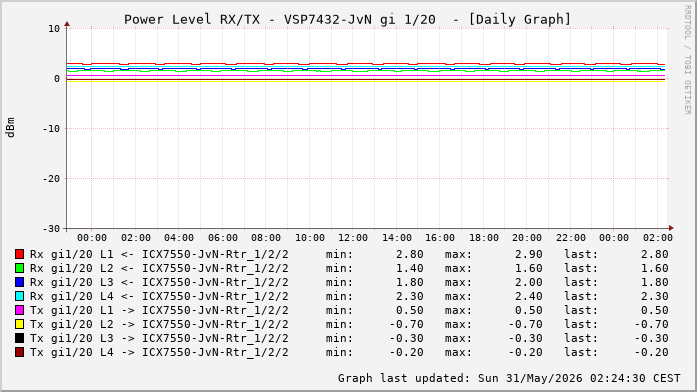The image size is (697, 392).
Task: Click the 18:00 x-axis time label
Action: pos(484,238)
